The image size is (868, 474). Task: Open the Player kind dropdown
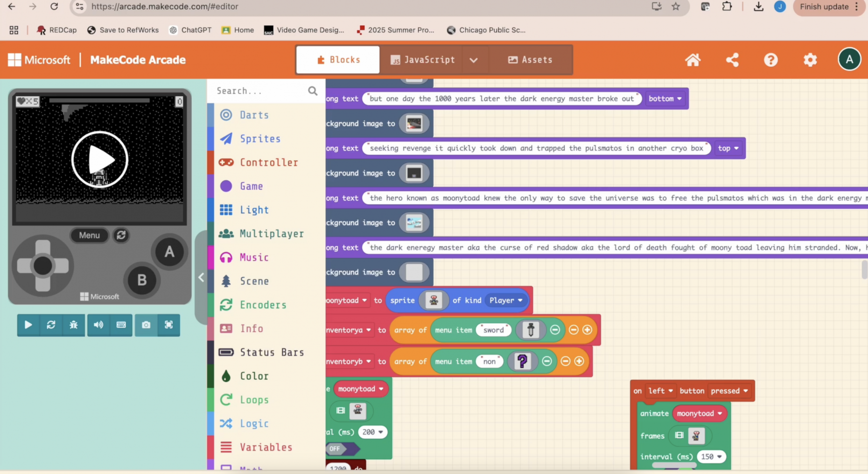coord(506,300)
